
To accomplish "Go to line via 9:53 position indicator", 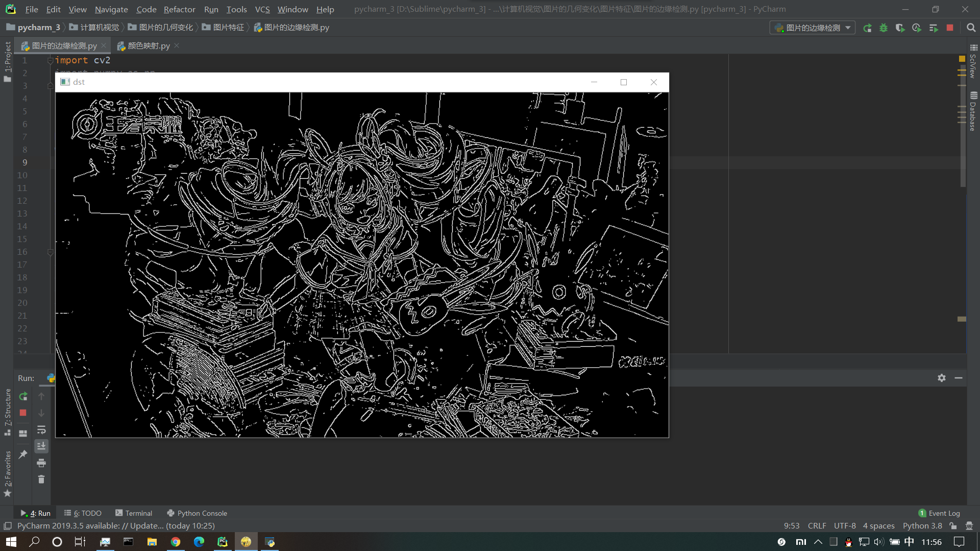I will click(792, 525).
